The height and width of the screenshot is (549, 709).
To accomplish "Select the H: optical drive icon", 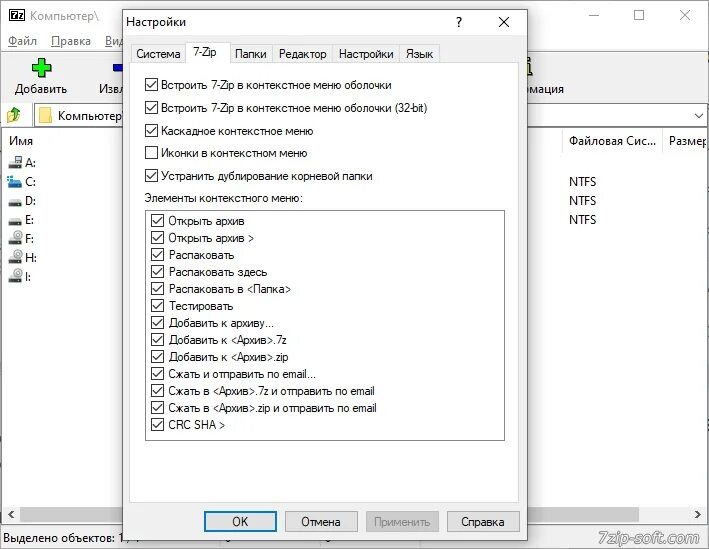I will click(15, 257).
